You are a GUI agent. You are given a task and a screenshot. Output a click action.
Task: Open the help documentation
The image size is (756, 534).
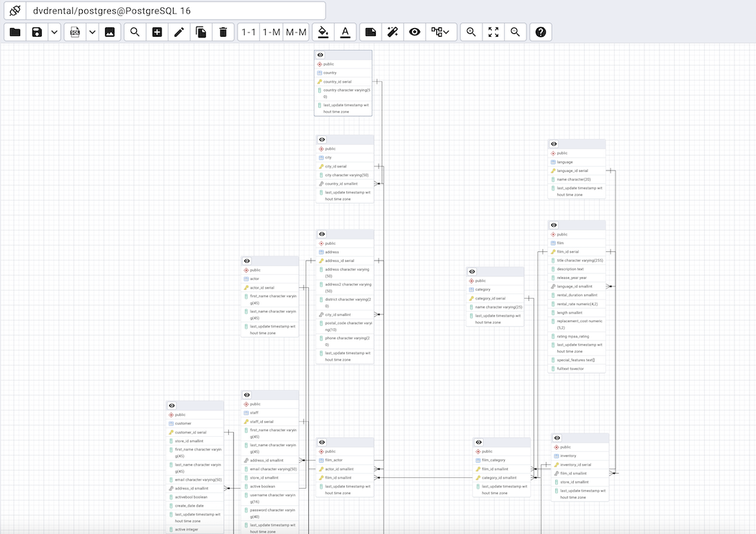(541, 32)
